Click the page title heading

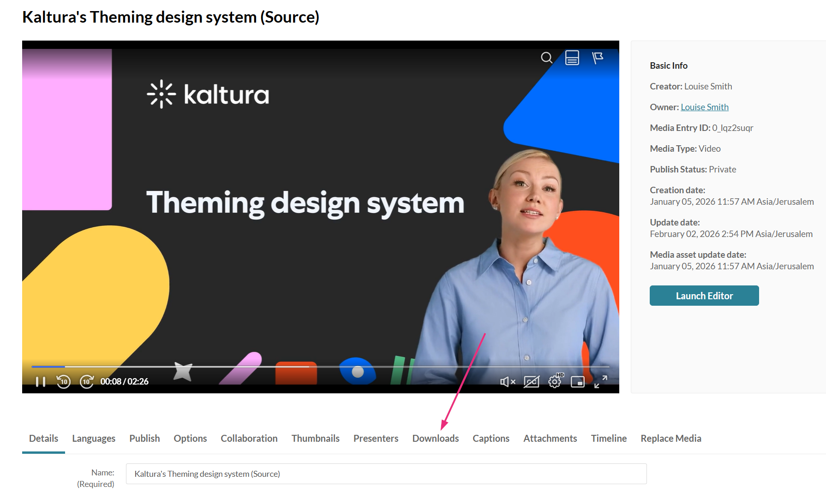[x=171, y=17]
